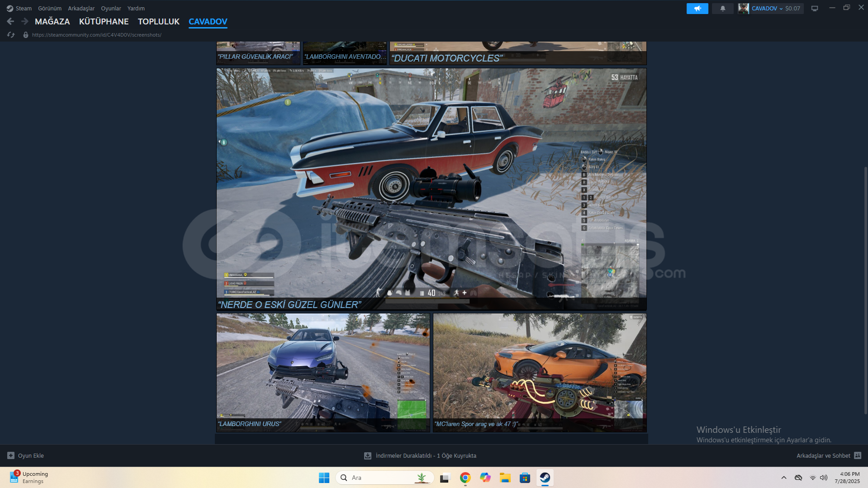This screenshot has height=488, width=868.
Task: Open the volume tray icon
Action: coord(824,478)
